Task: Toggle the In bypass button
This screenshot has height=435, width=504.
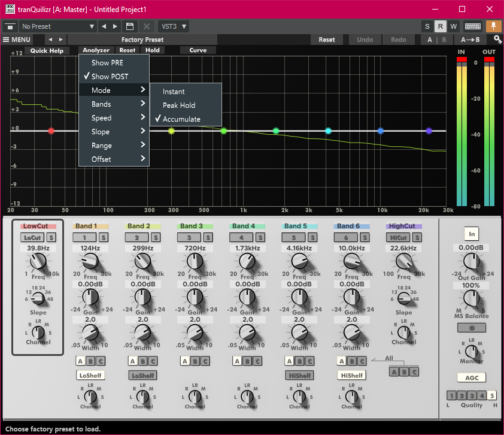Action: pyautogui.click(x=472, y=234)
